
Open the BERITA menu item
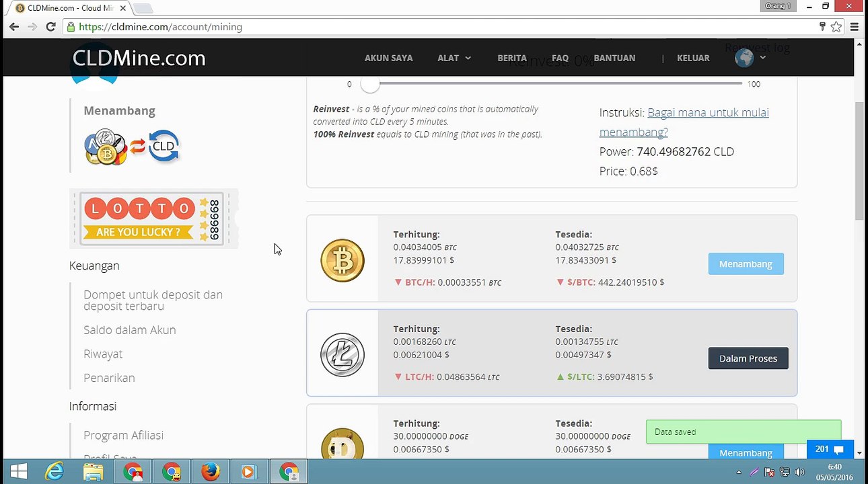click(x=512, y=58)
